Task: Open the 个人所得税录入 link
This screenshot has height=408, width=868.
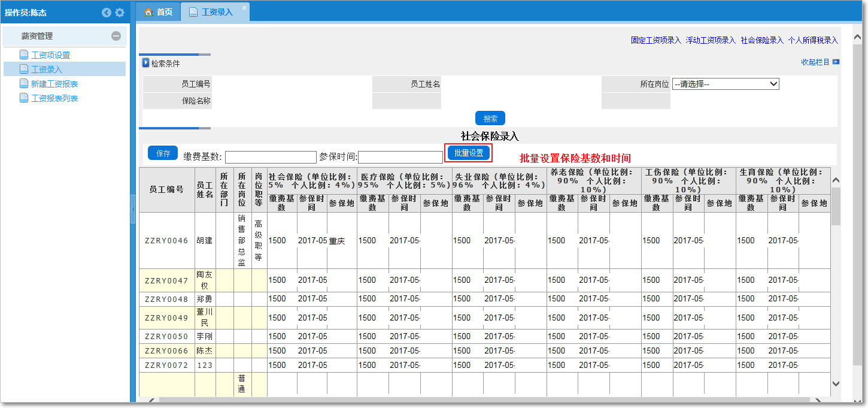Action: click(814, 40)
